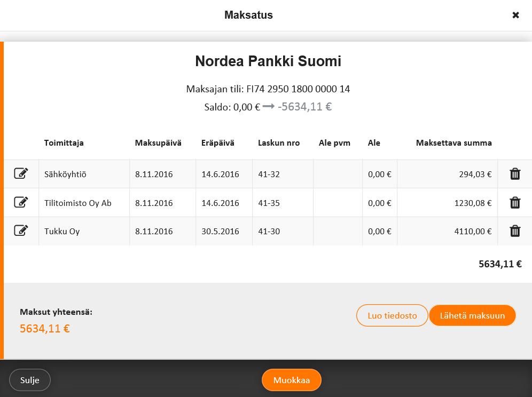Click Sähköyhtiö payment date 8.11.2016

tap(154, 174)
